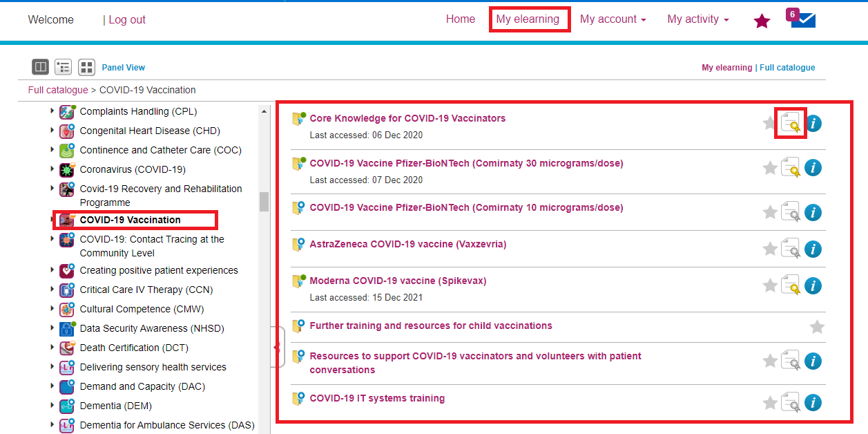Go to the Home menu item
The image size is (868, 434).
click(461, 19)
